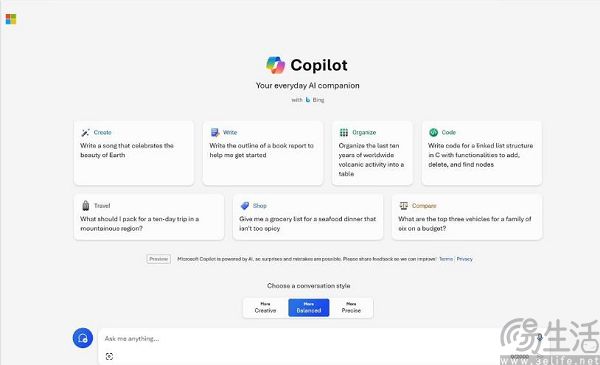Click the Compare scales icon
The width and height of the screenshot is (600, 365).
click(x=403, y=205)
